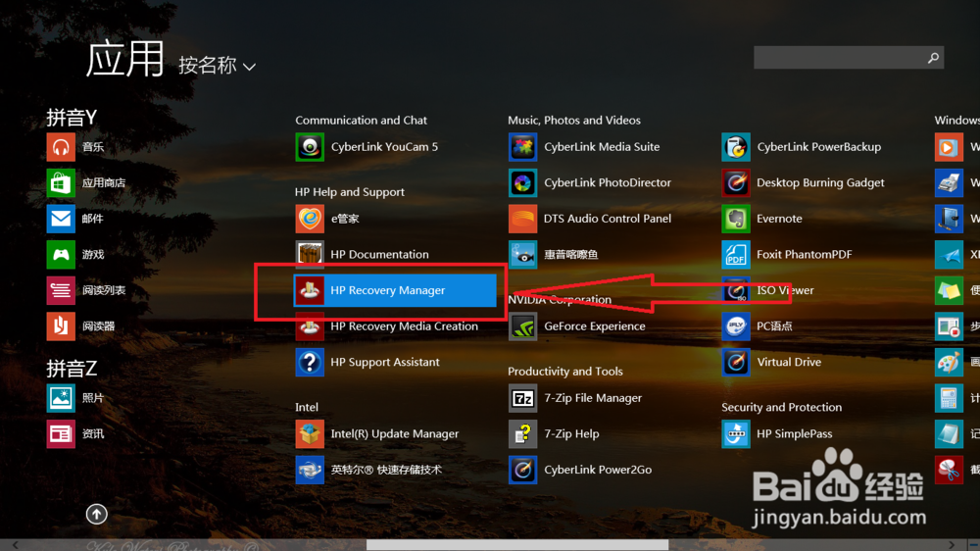Select Music, Photos and Videos heading
The width and height of the screenshot is (980, 551).
pyautogui.click(x=573, y=120)
